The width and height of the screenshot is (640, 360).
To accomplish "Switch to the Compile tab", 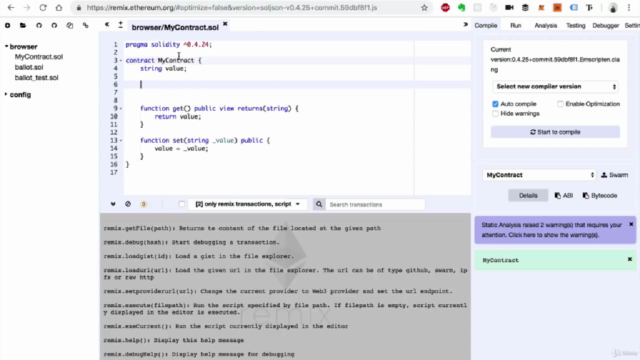I will point(486,25).
